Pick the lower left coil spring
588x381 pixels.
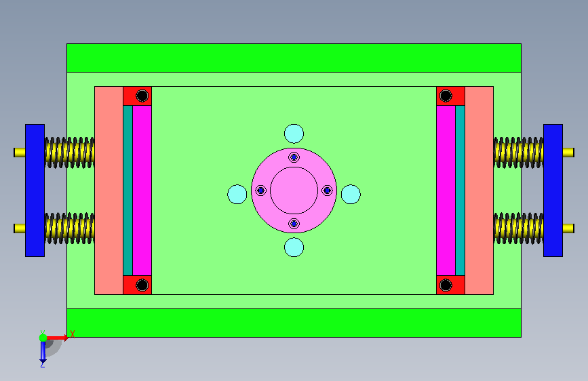70,228
